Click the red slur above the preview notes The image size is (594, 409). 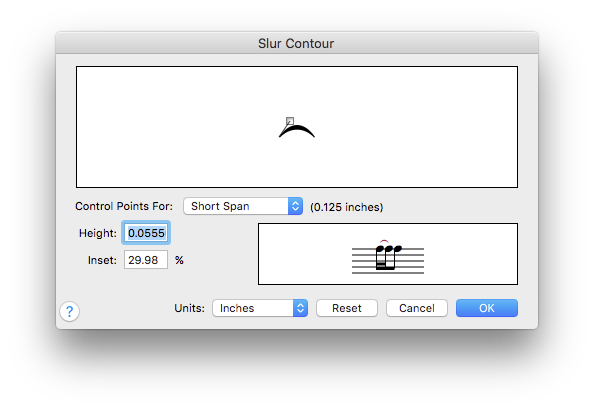click(384, 242)
